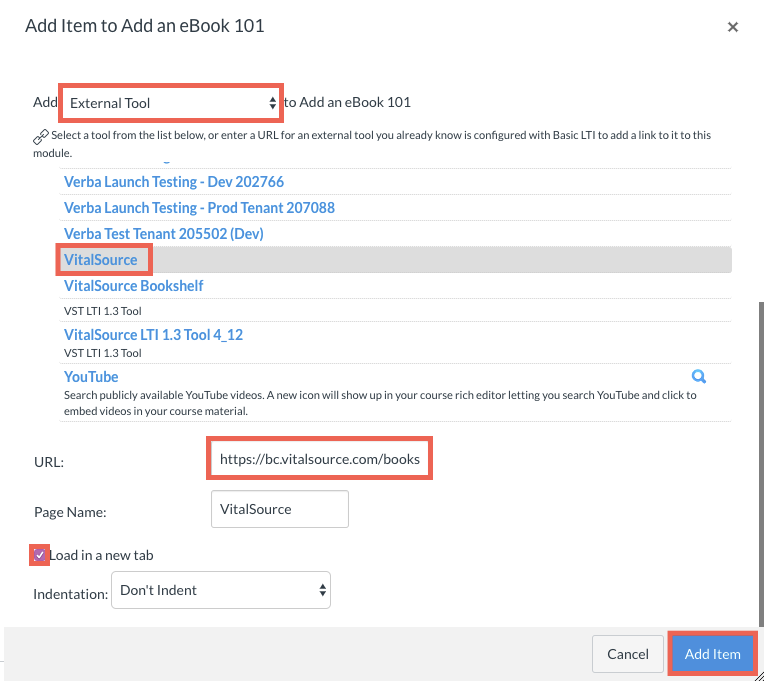Close the Add Item dialog

click(x=732, y=27)
